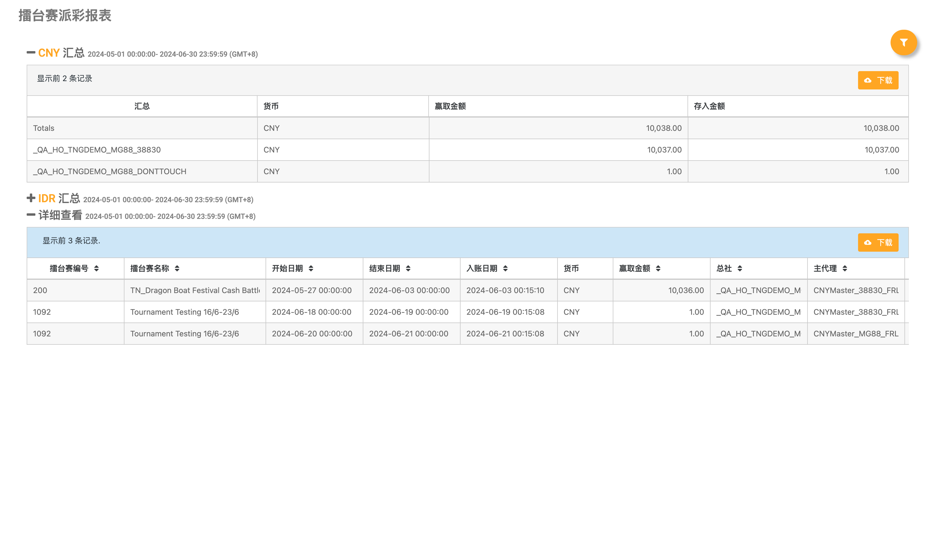Open the orange filter funnel button
This screenshot has width=935, height=560.
[x=903, y=43]
